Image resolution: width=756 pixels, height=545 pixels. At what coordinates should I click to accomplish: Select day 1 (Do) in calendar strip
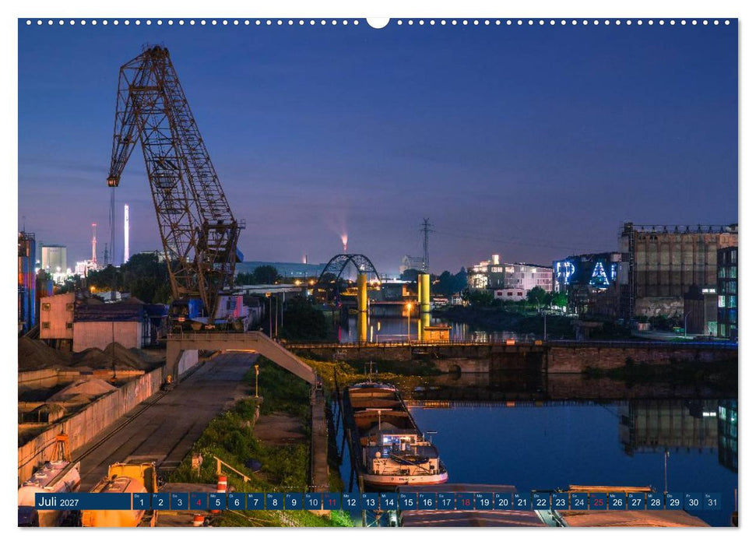[x=141, y=501]
